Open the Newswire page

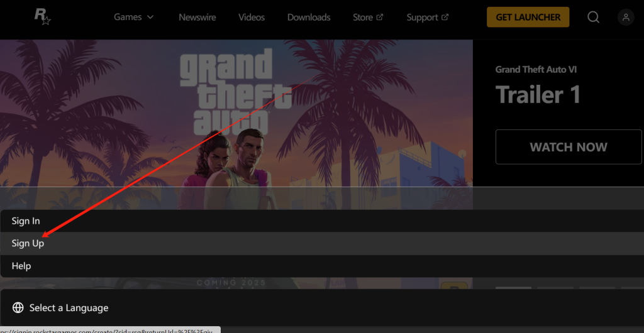tap(197, 17)
